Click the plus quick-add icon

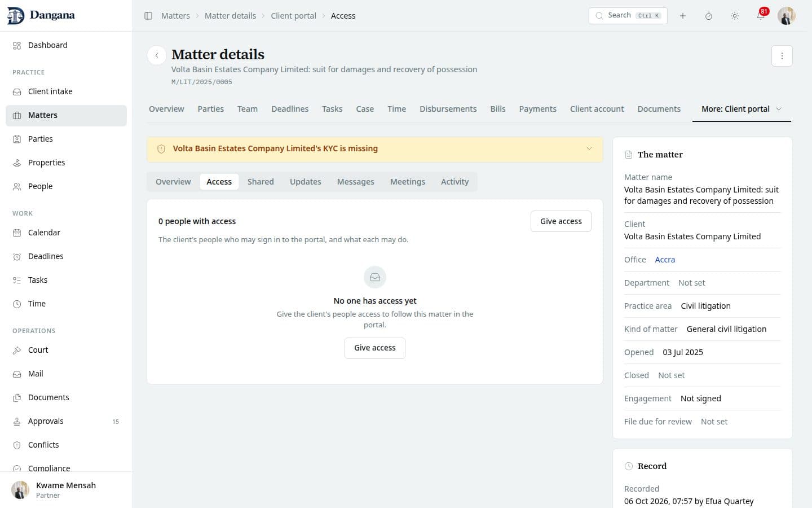(x=682, y=16)
